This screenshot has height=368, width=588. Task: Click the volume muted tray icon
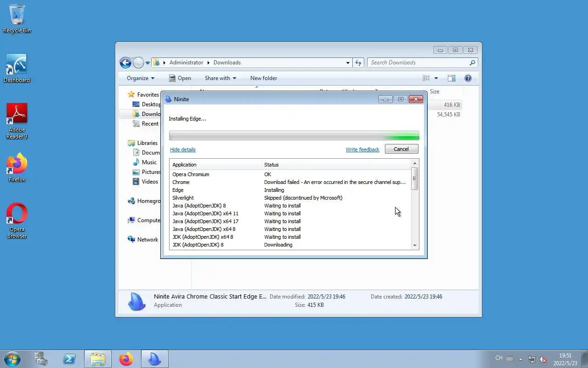pyautogui.click(x=543, y=359)
